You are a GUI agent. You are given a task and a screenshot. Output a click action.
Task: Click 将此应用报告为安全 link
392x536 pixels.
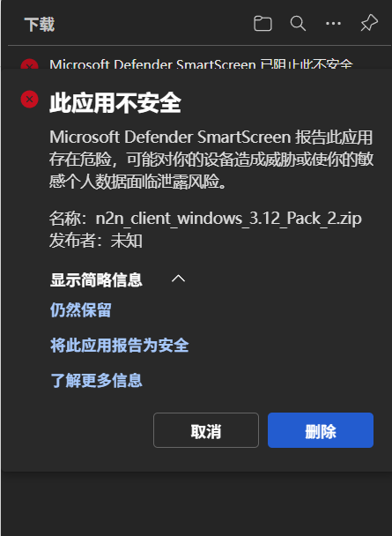(120, 345)
